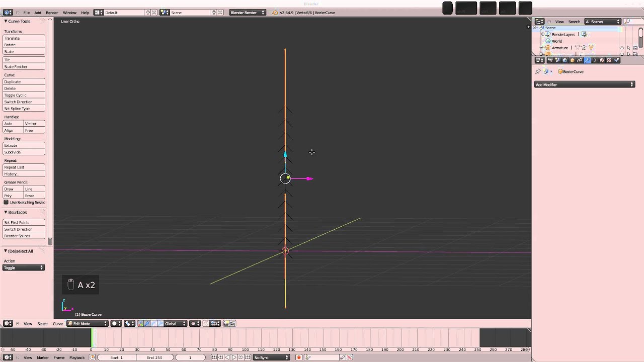
Task: Click the Vector handle button
Action: (34, 124)
